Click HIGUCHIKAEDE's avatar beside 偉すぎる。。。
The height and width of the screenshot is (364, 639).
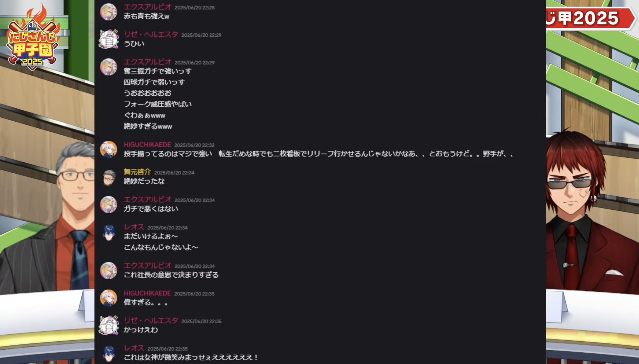(x=108, y=298)
